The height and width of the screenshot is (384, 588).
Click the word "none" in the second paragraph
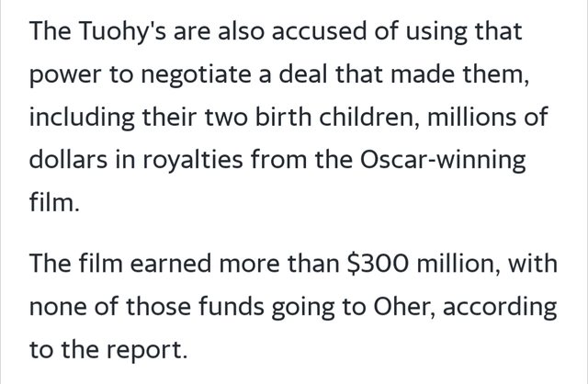pos(58,308)
